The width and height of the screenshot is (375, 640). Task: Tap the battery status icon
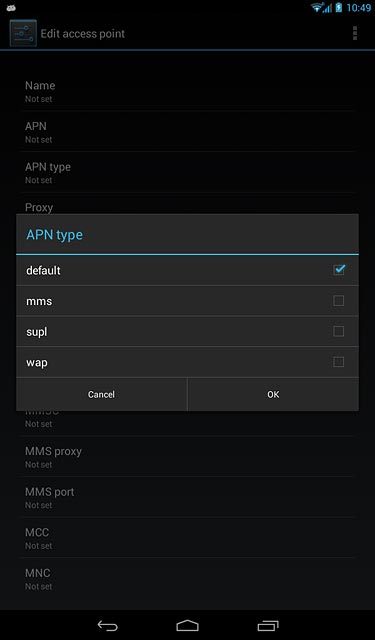(x=339, y=7)
